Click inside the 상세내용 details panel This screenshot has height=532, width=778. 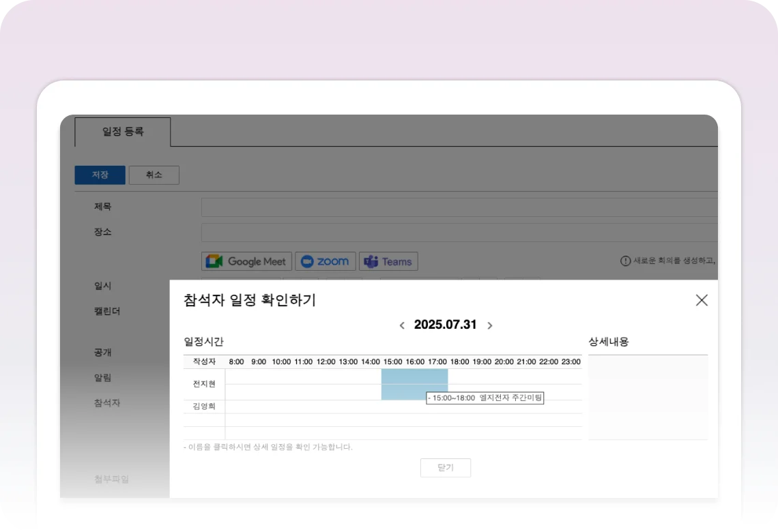(648, 397)
